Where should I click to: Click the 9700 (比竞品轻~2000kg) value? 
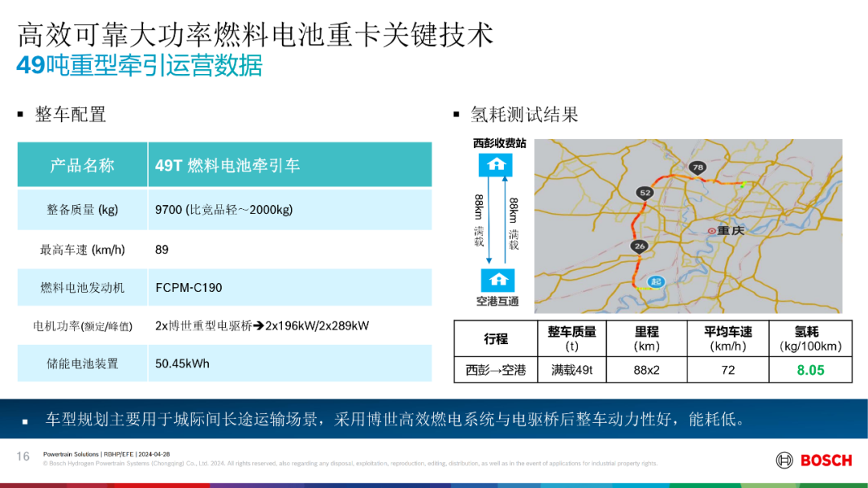coord(223,210)
